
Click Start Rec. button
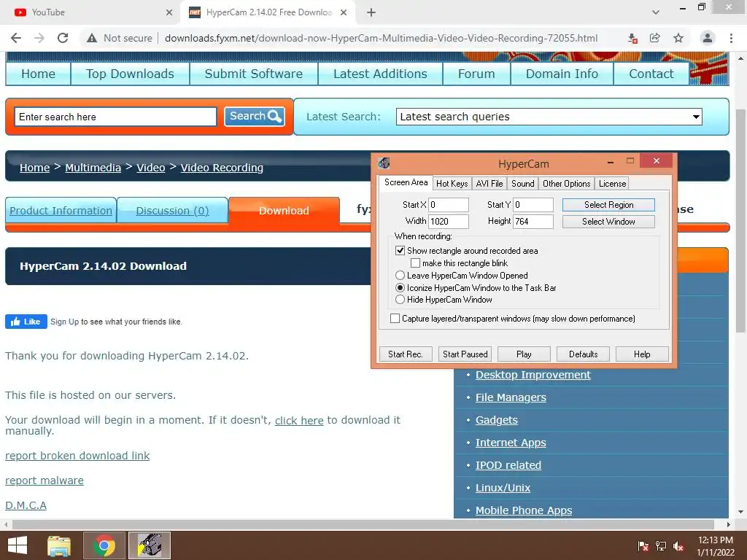[x=406, y=354]
